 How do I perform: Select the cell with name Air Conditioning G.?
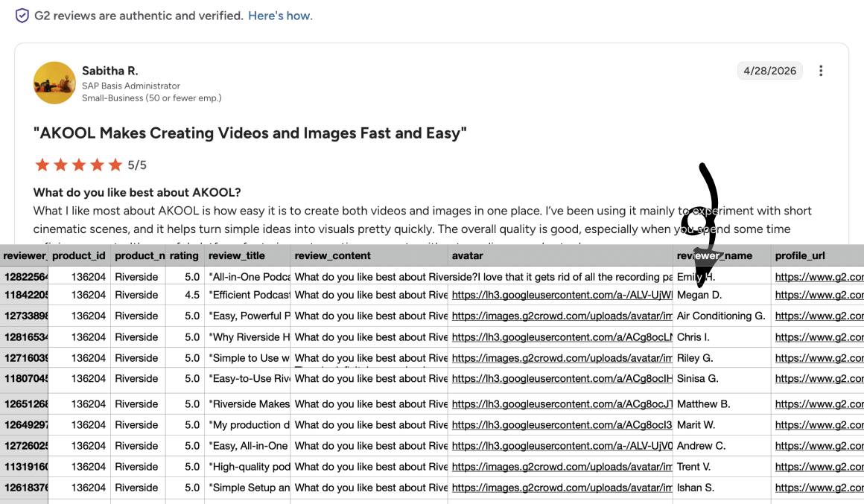pyautogui.click(x=722, y=316)
